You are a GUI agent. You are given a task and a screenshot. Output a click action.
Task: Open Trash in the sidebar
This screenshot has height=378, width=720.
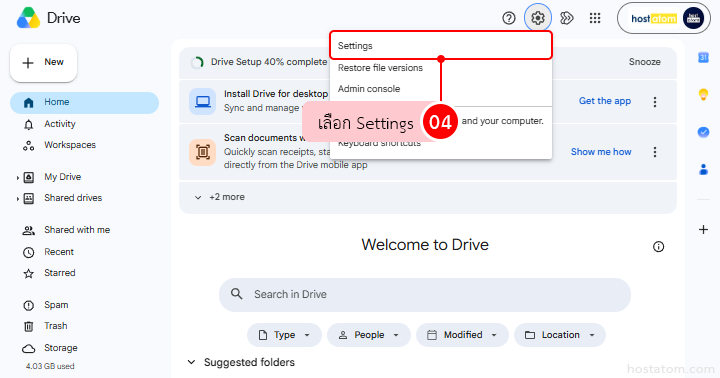tap(56, 326)
